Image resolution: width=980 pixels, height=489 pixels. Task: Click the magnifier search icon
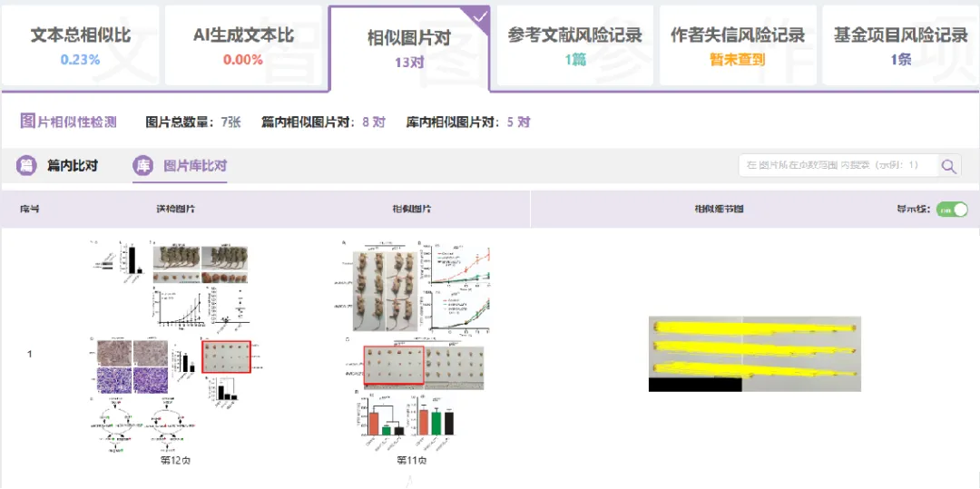(948, 166)
